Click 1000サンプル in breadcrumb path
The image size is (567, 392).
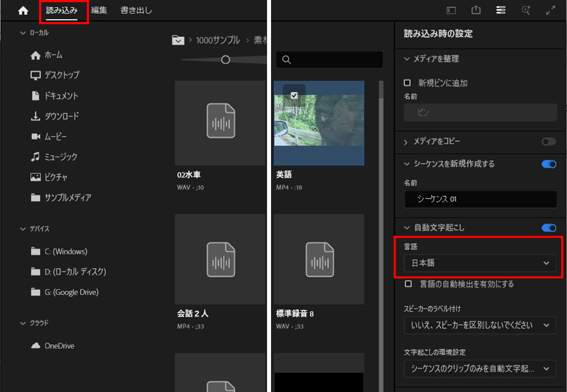click(218, 40)
